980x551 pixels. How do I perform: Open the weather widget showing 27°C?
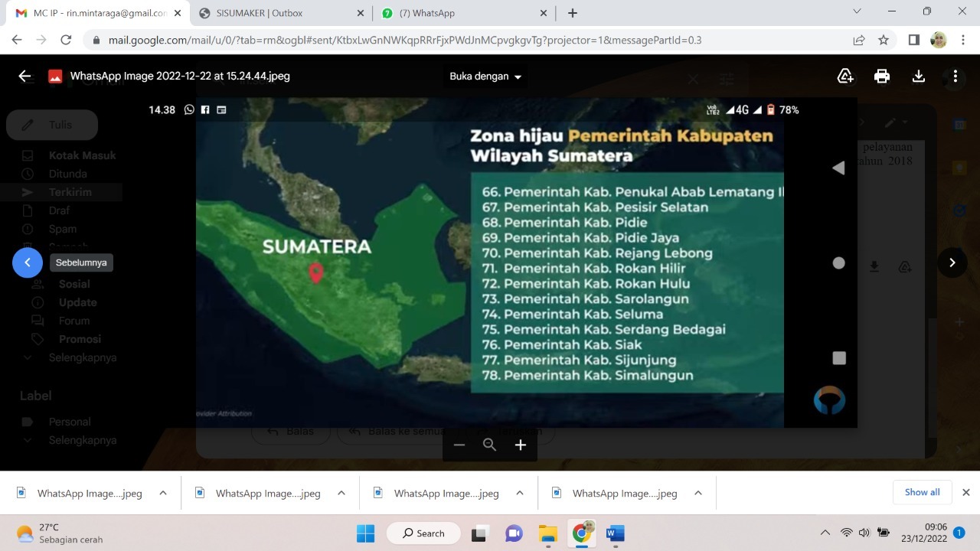pos(60,533)
